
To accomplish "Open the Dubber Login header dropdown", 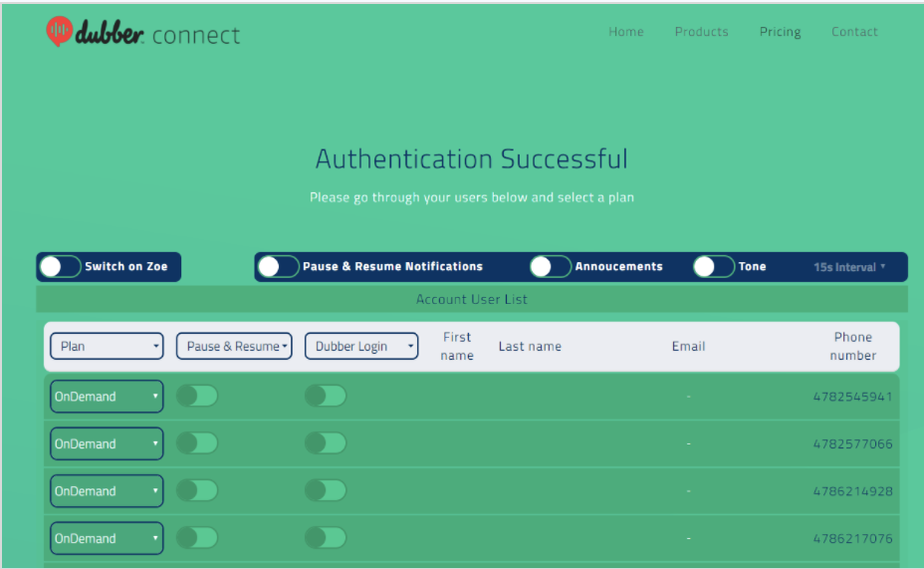I will [361, 346].
